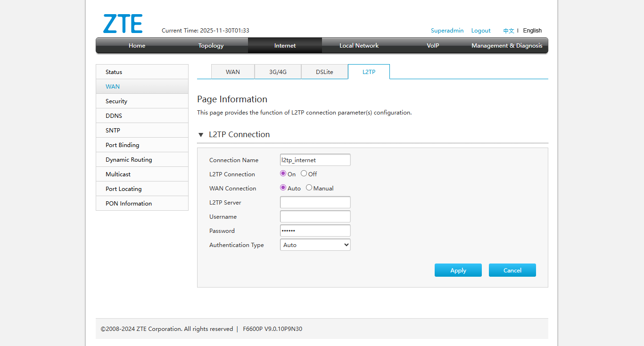Go to Management & Diagnosis menu

[507, 46]
